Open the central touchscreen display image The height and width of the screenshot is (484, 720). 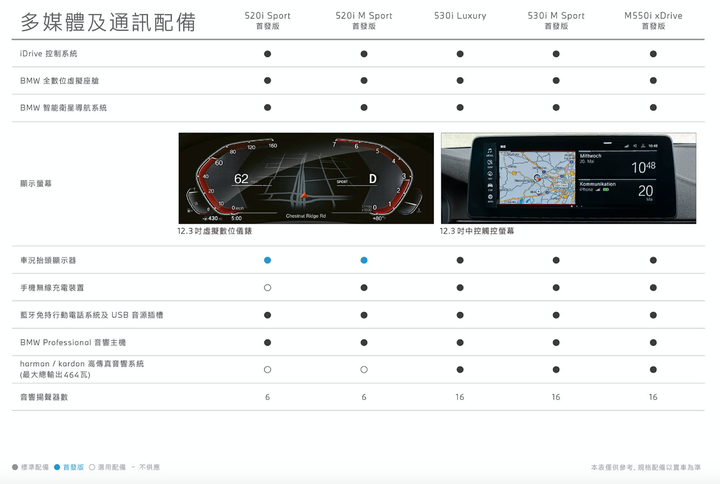(x=568, y=178)
